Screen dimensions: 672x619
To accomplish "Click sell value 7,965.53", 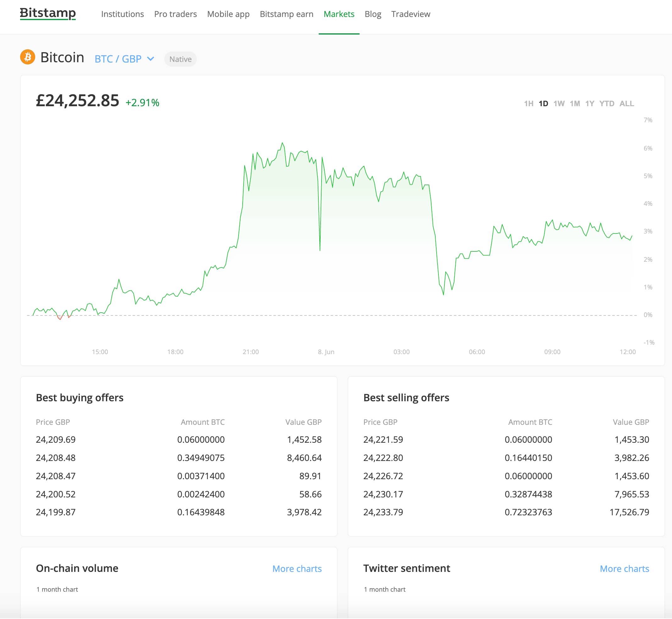I will (x=632, y=494).
